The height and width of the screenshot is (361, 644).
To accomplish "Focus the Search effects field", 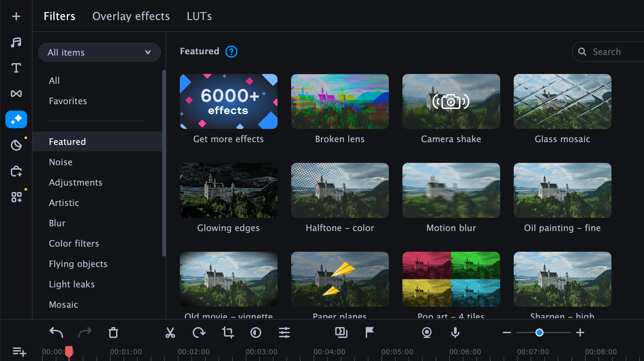I will pos(608,52).
